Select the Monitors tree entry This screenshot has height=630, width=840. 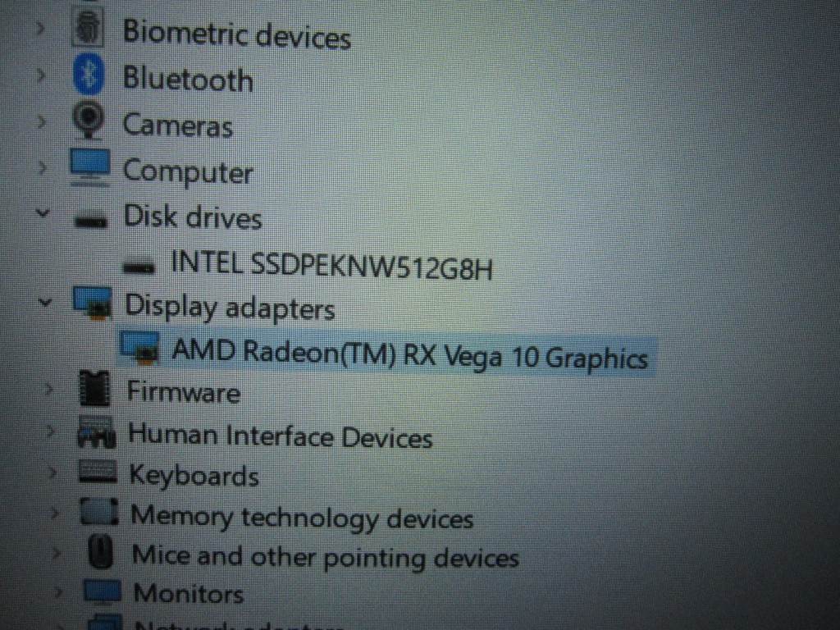189,594
